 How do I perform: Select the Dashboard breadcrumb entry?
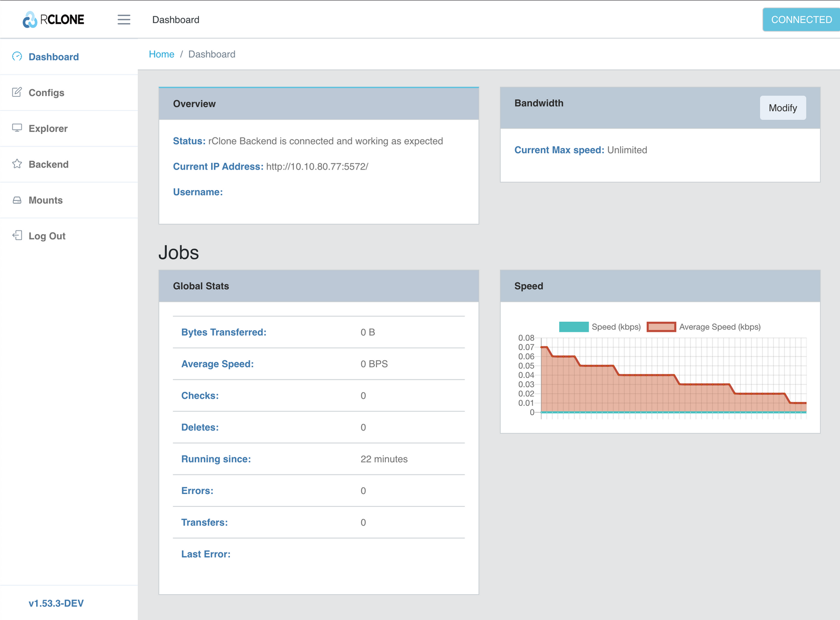click(212, 54)
